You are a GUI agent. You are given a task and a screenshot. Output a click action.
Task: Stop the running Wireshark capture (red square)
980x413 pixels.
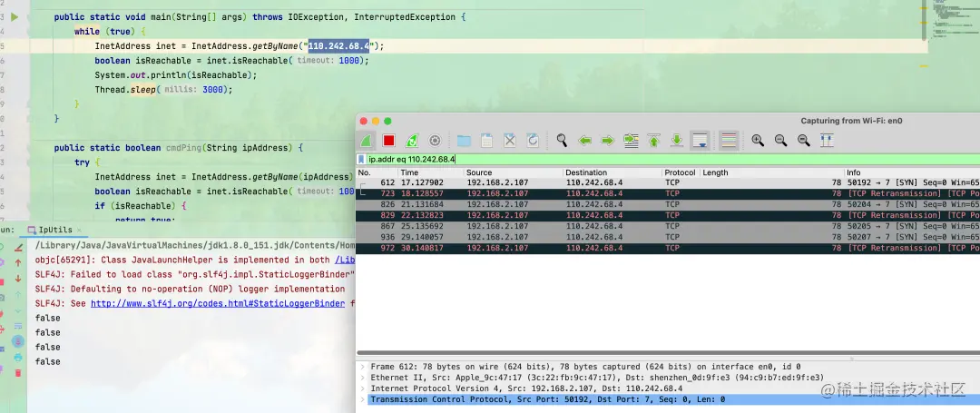(x=388, y=141)
